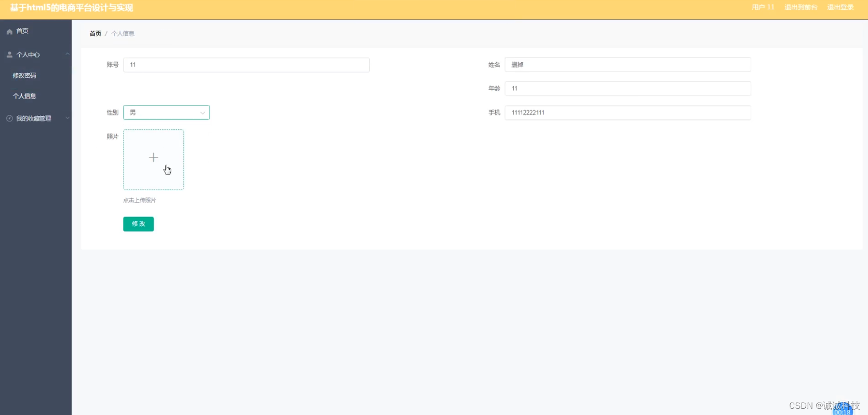This screenshot has width=868, height=415.
Task: Focus the 手机 input field
Action: 628,113
